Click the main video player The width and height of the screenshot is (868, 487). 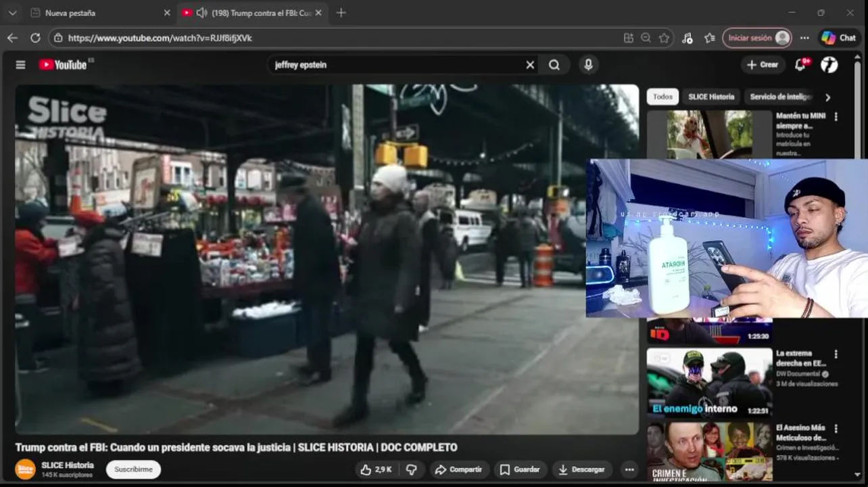(x=327, y=259)
